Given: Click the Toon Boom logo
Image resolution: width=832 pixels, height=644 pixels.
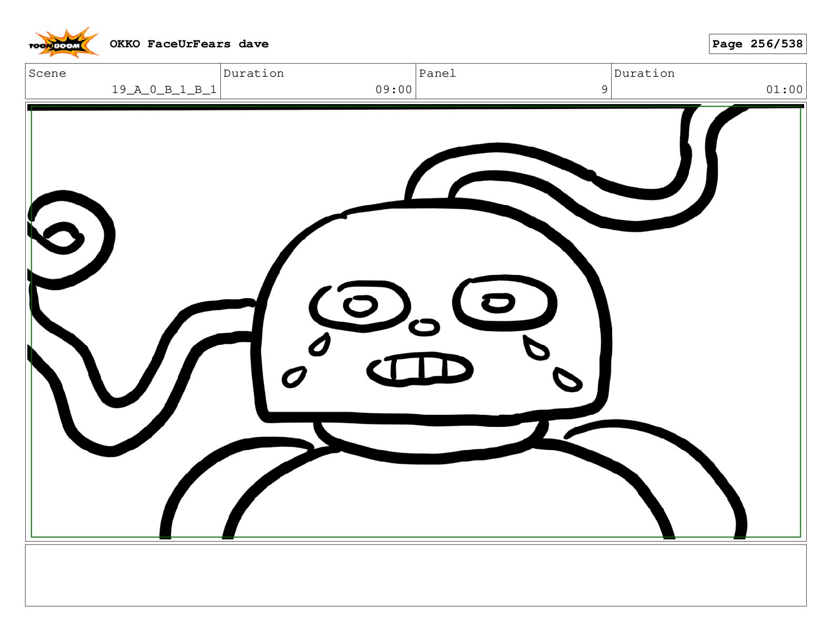Looking at the screenshot, I should point(63,43).
